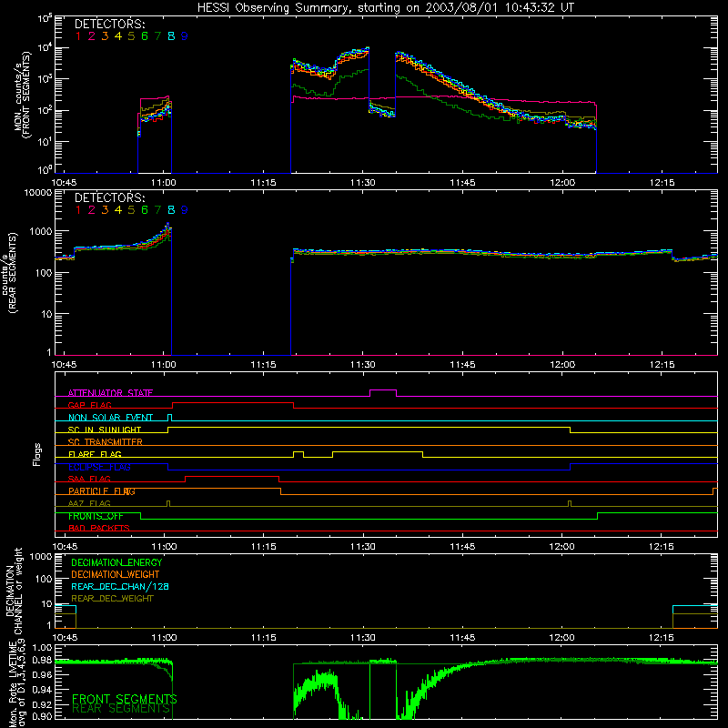728x728 pixels.
Task: Click "DETECTORS:" legend heading in front segments plot
Action: pos(109,24)
